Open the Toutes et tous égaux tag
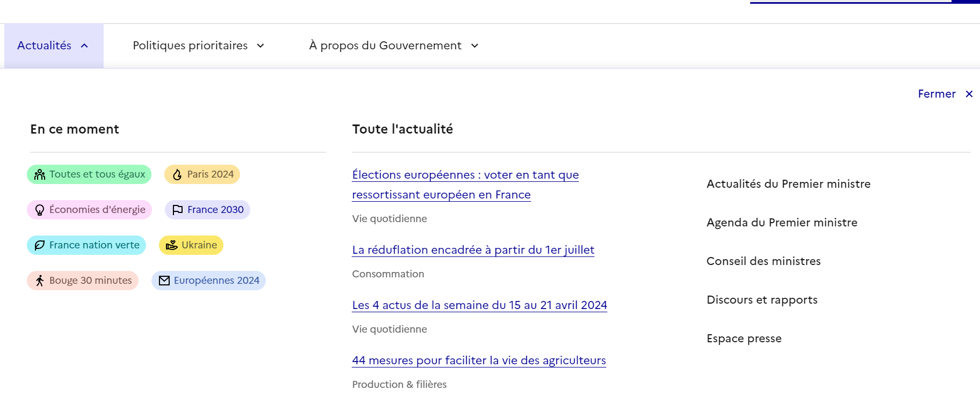Image resolution: width=980 pixels, height=419 pixels. point(89,174)
